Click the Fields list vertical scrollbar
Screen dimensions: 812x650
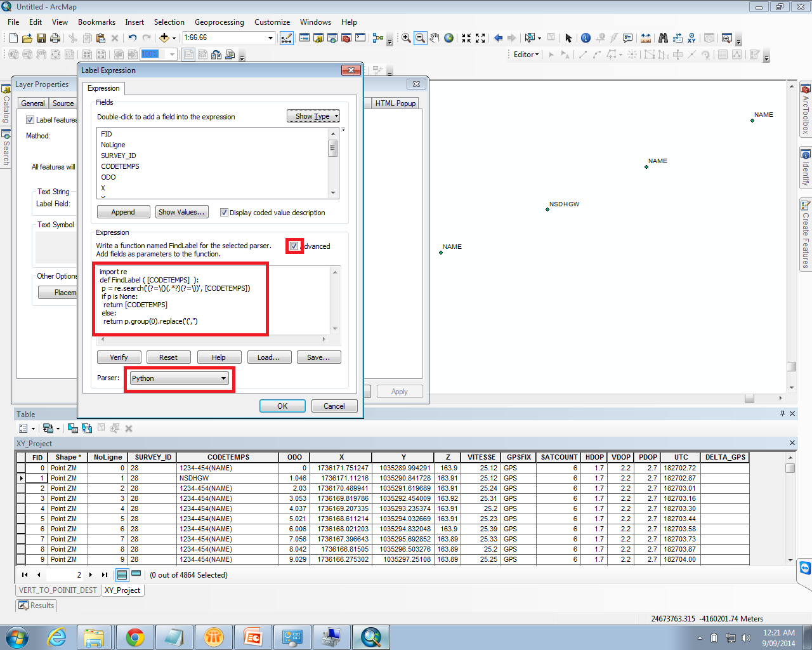(332, 162)
